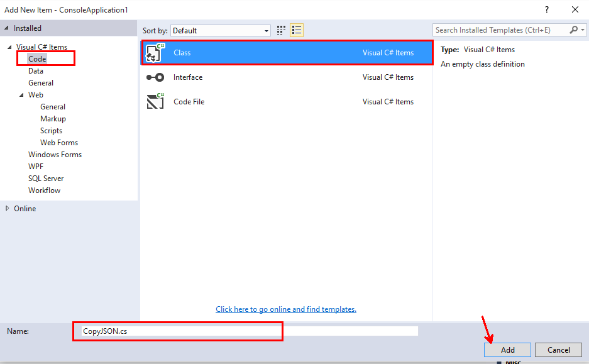Click the Code File template icon

[x=155, y=101]
